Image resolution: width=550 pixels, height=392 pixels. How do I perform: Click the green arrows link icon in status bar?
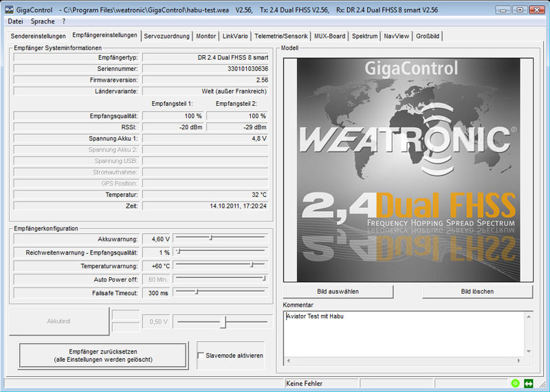[x=528, y=383]
